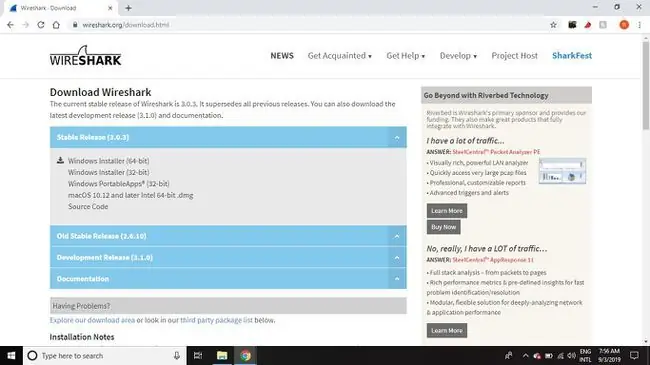
Task: Open Task View from the taskbar
Action: (198, 355)
